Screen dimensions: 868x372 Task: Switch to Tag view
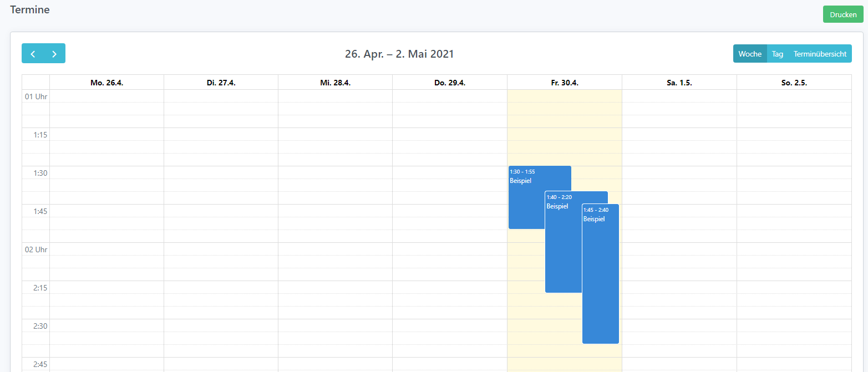click(778, 54)
